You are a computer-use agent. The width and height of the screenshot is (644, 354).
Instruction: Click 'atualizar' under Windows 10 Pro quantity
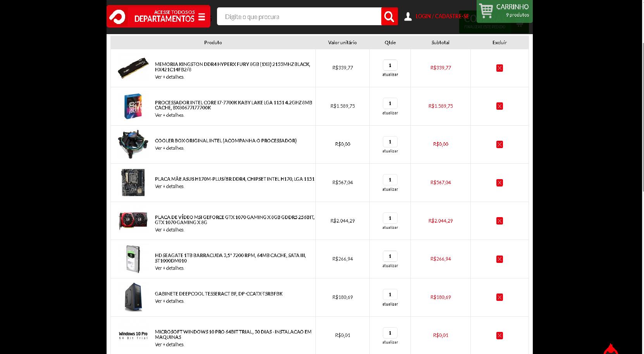(390, 342)
